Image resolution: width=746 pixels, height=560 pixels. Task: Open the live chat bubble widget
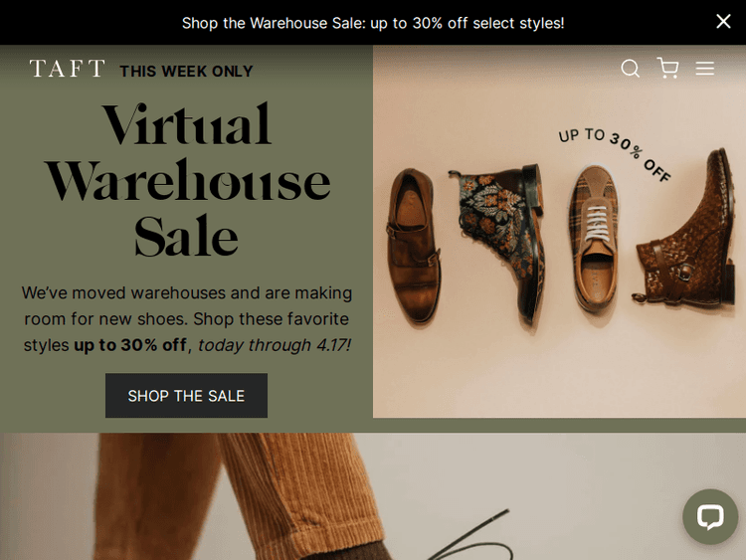point(710,516)
